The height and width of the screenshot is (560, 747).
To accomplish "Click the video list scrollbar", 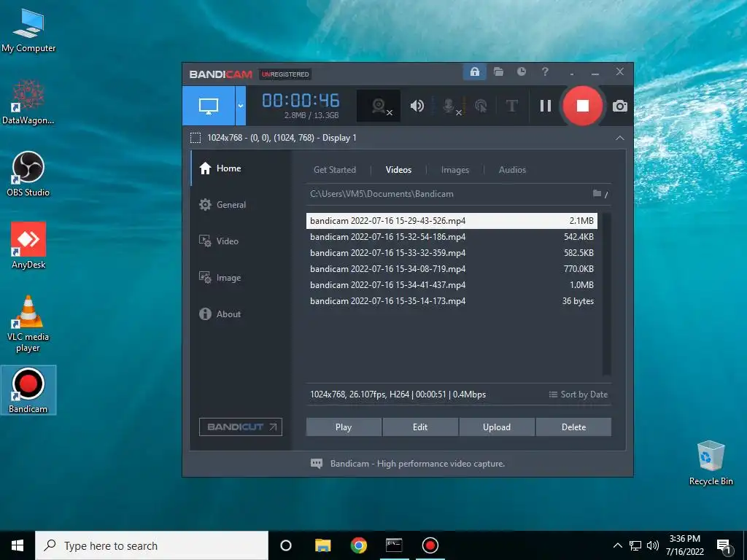I will 606,294.
